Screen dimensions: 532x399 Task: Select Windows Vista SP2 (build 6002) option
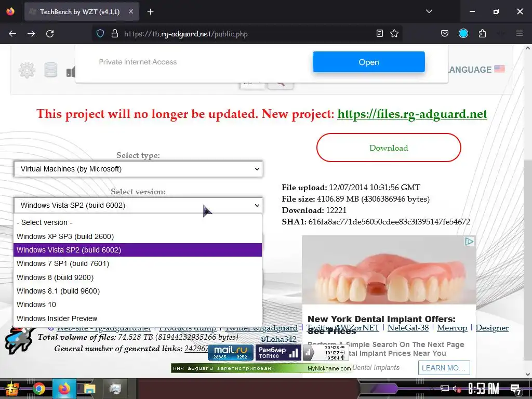pos(138,250)
